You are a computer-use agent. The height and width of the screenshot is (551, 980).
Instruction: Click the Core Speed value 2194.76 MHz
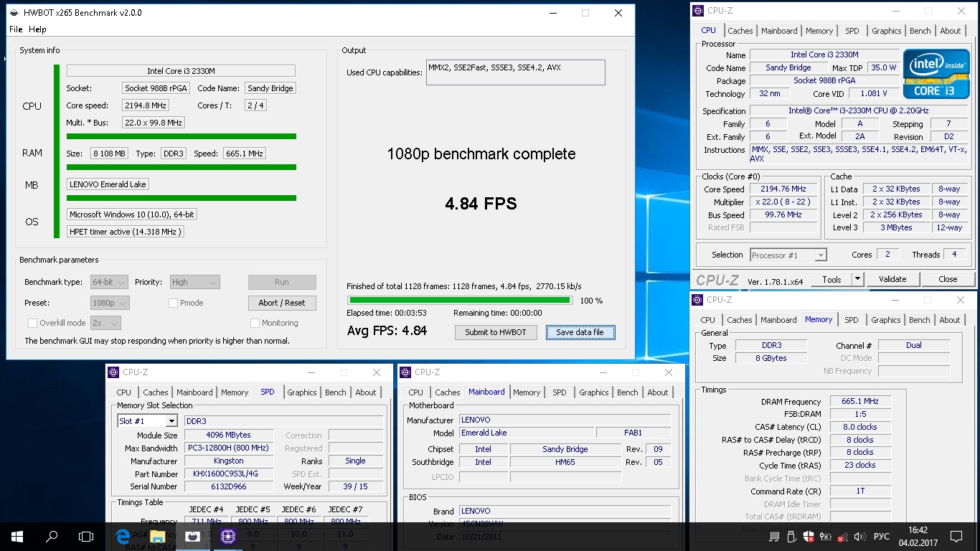tap(783, 189)
